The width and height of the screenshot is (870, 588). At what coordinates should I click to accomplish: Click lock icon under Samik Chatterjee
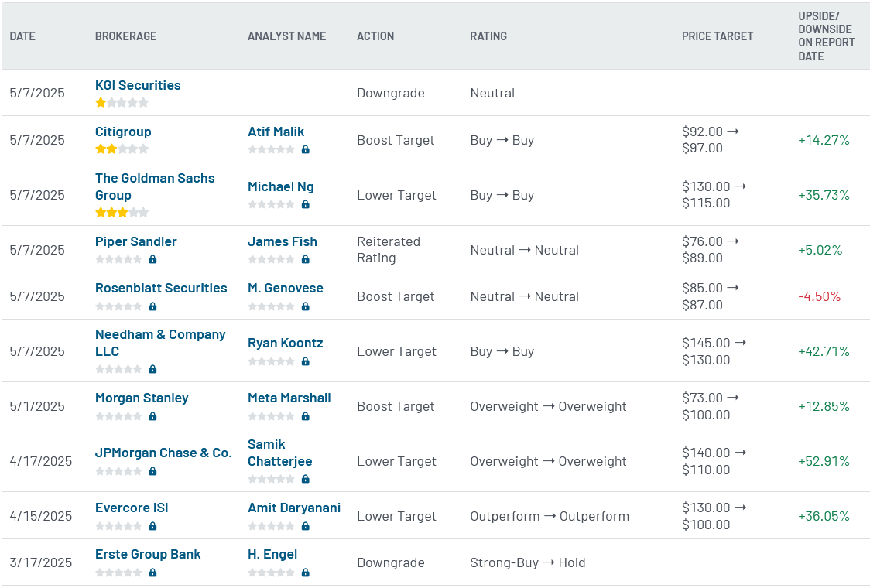pyautogui.click(x=305, y=479)
